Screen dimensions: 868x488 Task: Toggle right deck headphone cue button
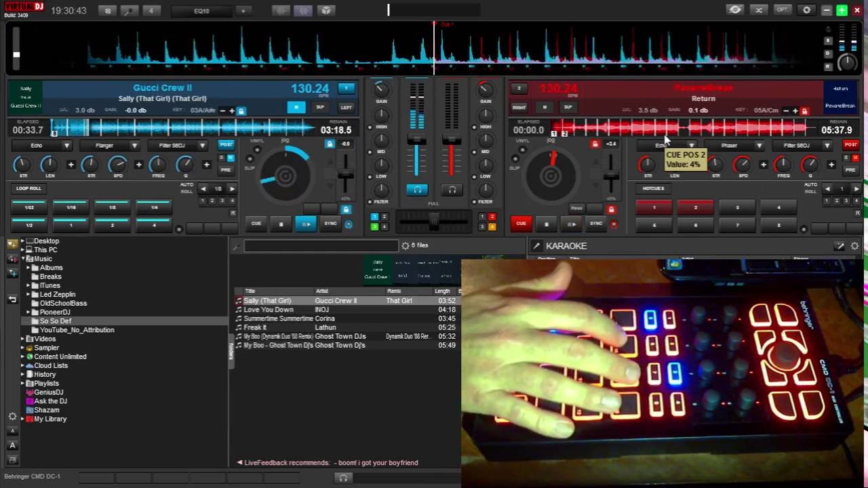(x=452, y=190)
